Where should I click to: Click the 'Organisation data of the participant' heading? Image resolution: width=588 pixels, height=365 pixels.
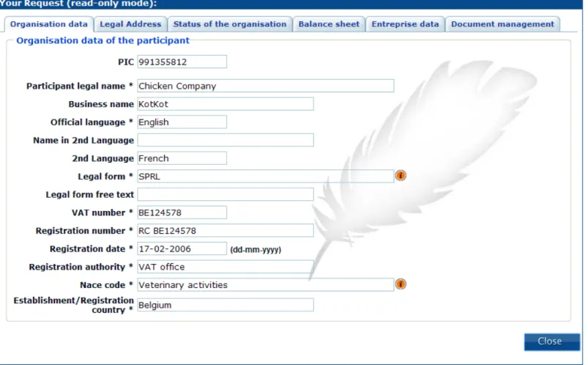103,40
